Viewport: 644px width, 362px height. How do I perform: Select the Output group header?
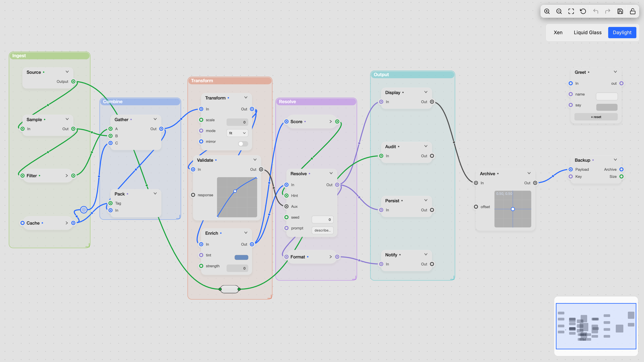click(x=413, y=75)
